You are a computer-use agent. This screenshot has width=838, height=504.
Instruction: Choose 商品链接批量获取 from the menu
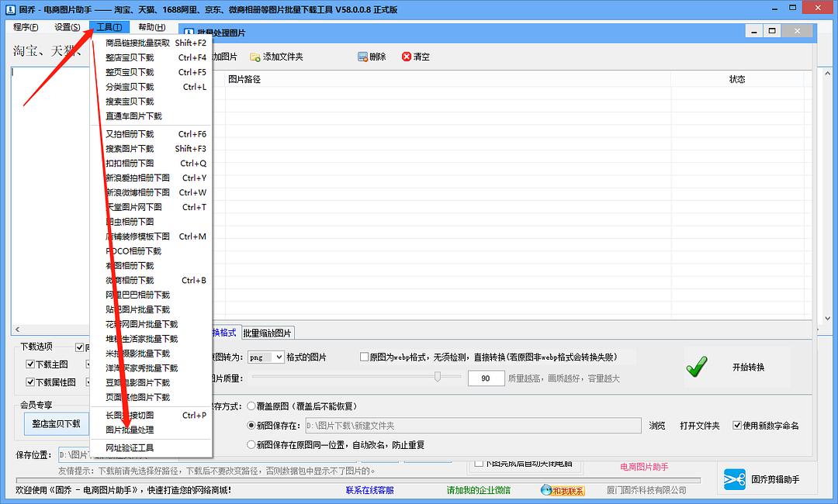152,43
